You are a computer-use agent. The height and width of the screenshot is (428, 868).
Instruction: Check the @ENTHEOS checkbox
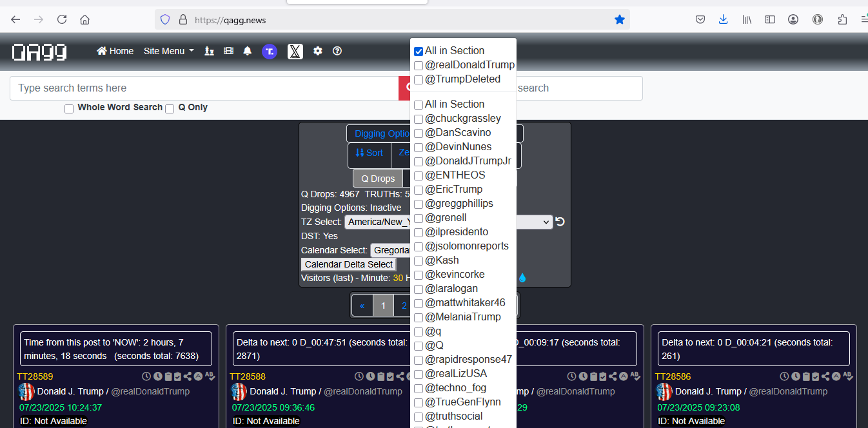pyautogui.click(x=419, y=176)
